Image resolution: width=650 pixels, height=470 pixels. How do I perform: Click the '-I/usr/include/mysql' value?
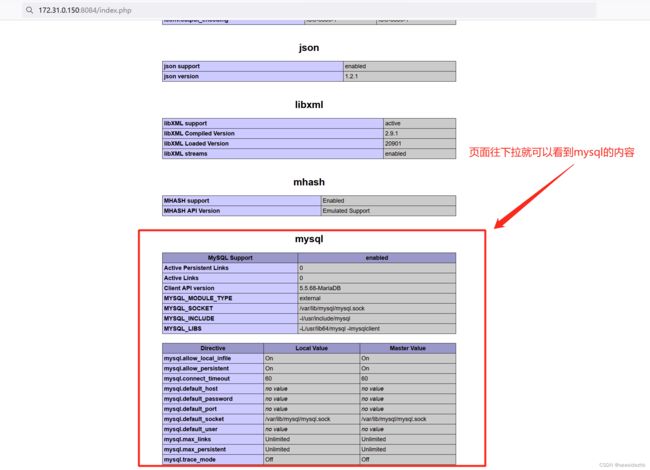tap(376, 318)
